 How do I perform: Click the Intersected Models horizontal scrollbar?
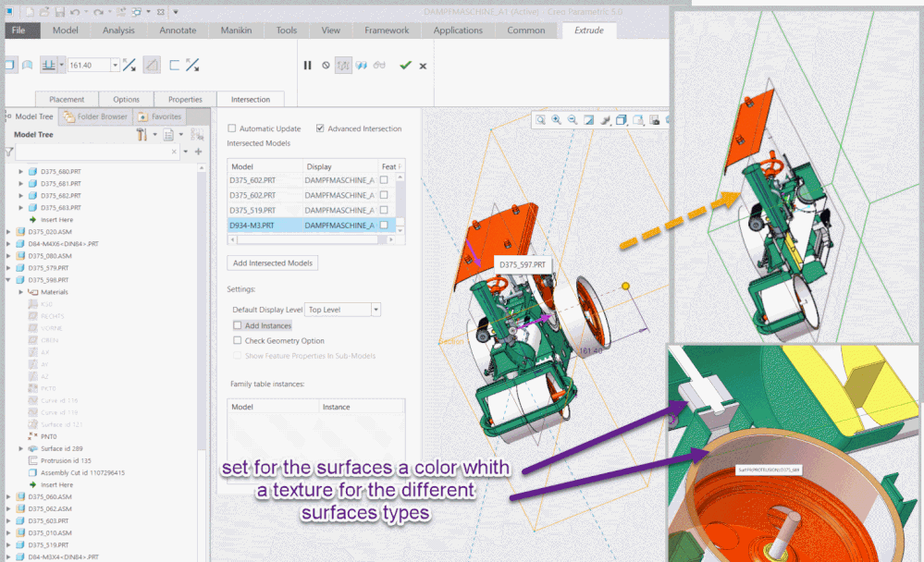pos(312,239)
